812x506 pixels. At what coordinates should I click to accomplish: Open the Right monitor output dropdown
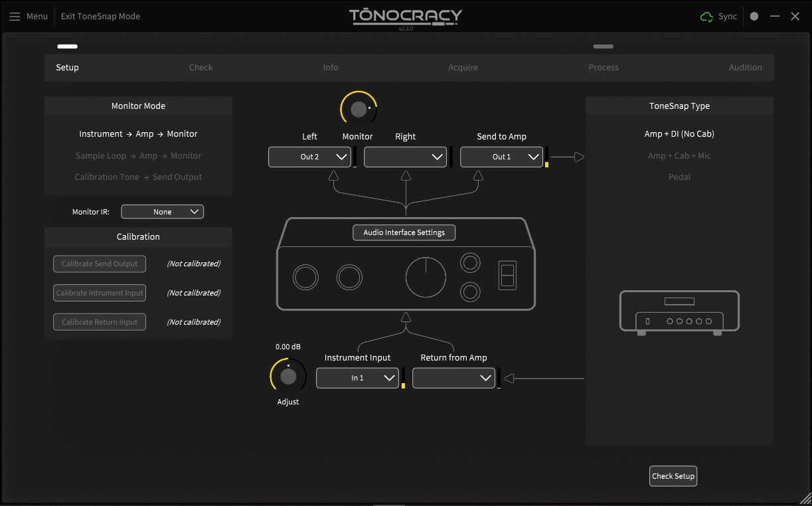(x=405, y=157)
